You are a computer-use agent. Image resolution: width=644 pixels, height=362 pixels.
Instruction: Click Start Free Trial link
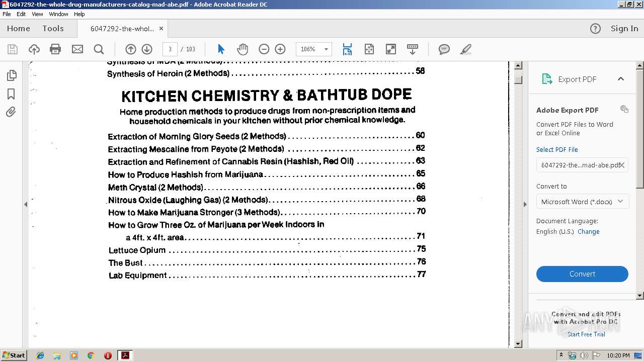[586, 334]
